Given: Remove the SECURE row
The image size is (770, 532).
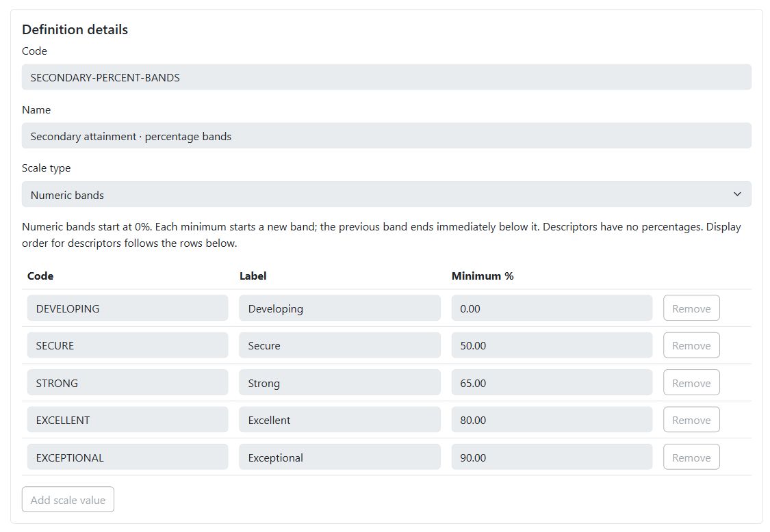Looking at the screenshot, I should [691, 345].
